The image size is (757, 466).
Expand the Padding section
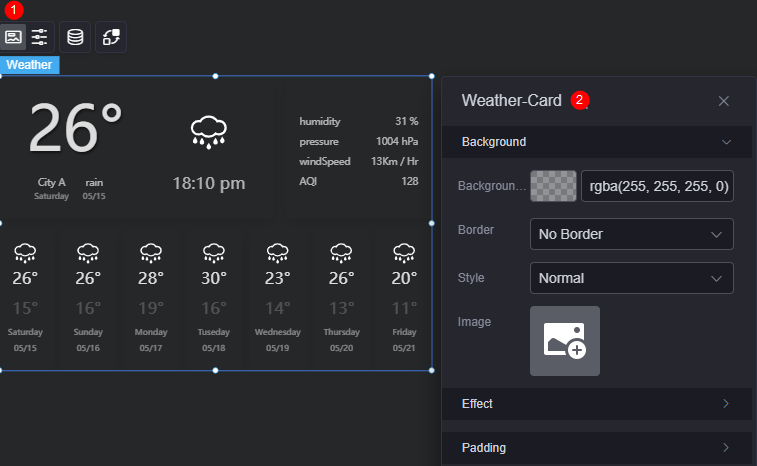pos(597,448)
